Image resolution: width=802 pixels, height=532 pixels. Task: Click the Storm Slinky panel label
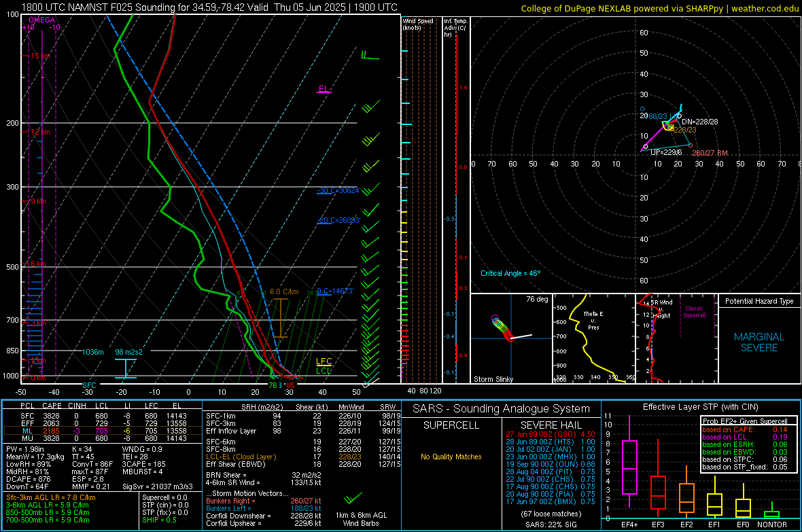[x=493, y=379]
